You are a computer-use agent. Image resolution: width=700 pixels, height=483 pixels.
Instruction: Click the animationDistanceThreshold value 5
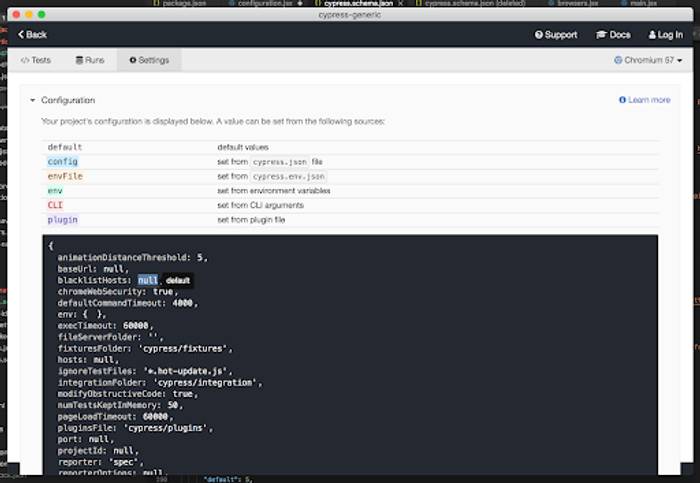pos(200,257)
